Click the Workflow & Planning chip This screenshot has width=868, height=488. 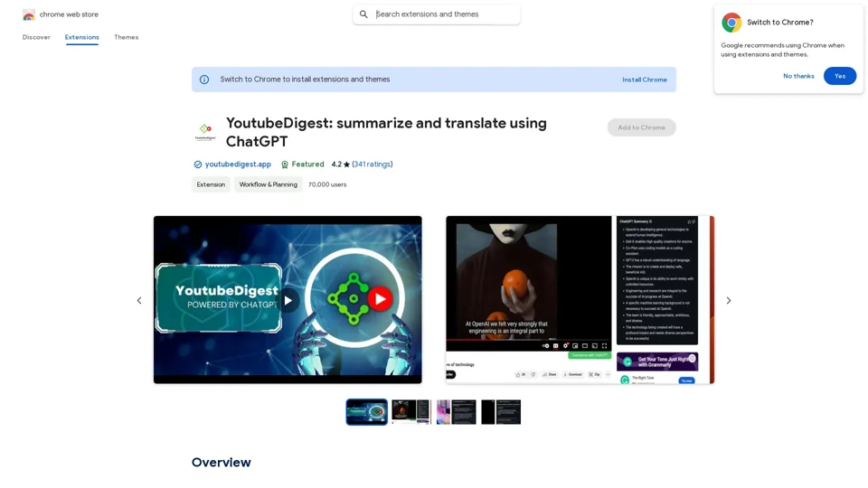coord(268,184)
